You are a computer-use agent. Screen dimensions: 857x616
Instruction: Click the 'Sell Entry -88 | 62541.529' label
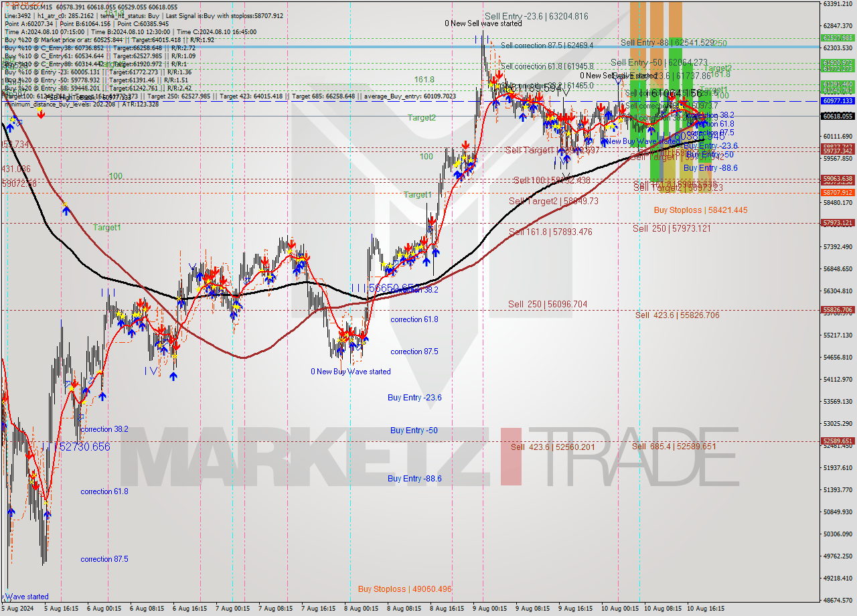tap(667, 42)
